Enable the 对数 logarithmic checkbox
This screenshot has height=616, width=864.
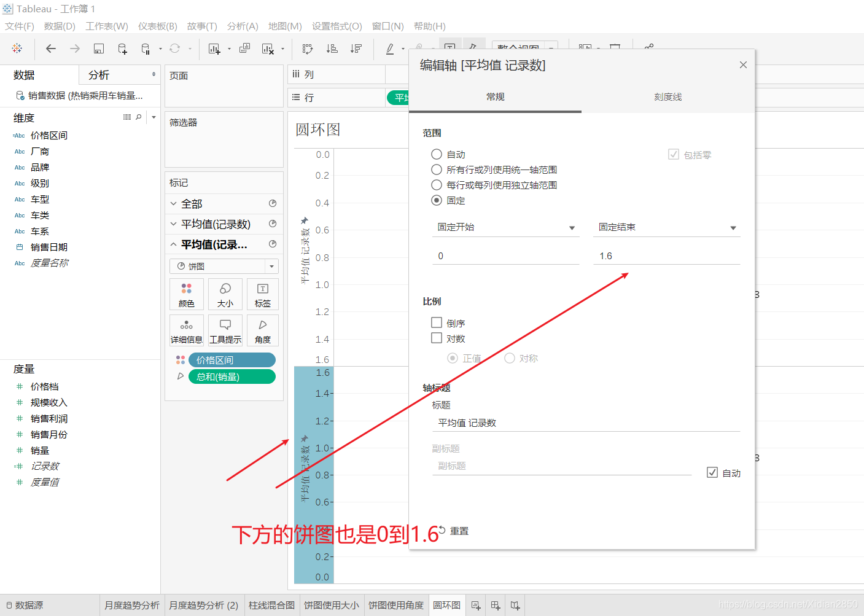[x=437, y=338]
